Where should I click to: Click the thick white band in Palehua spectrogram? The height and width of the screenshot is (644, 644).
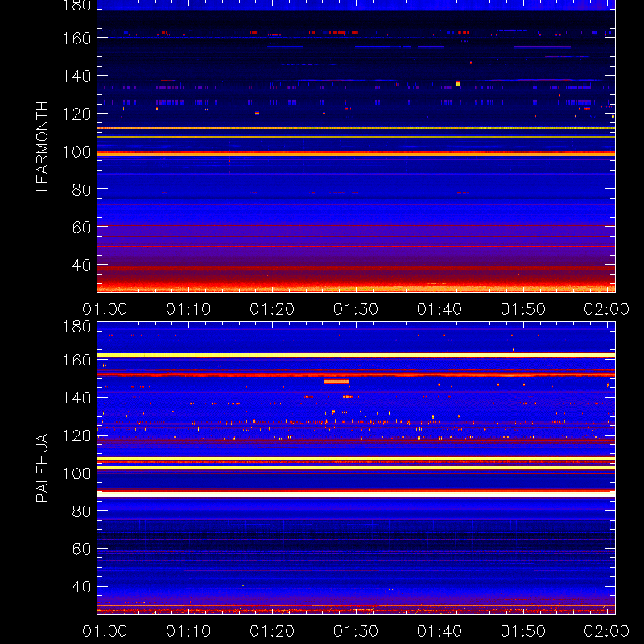pyautogui.click(x=356, y=494)
